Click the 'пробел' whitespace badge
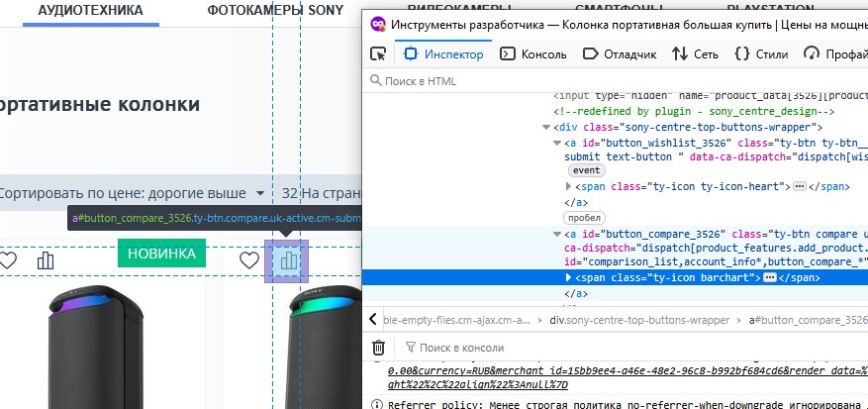This screenshot has width=868, height=409. pos(584,216)
